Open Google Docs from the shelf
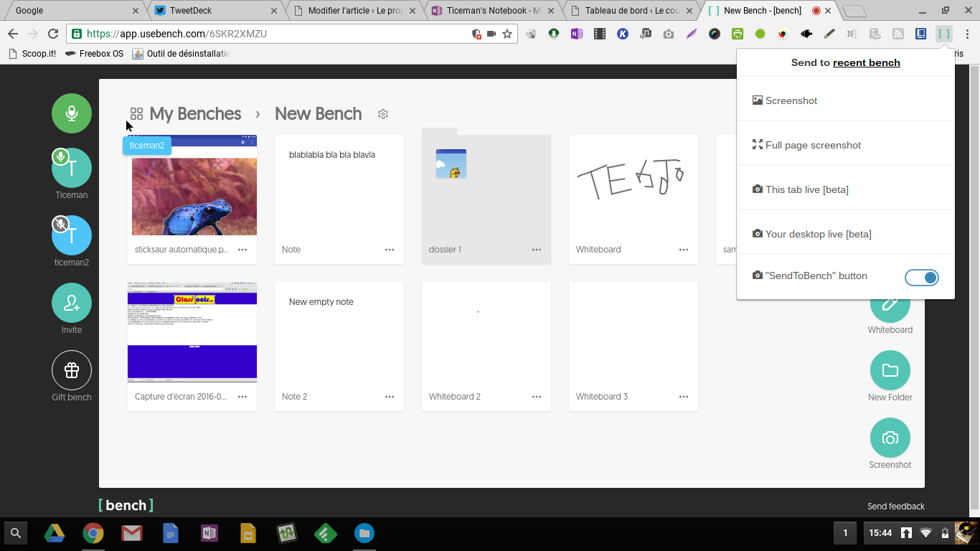 (x=171, y=533)
